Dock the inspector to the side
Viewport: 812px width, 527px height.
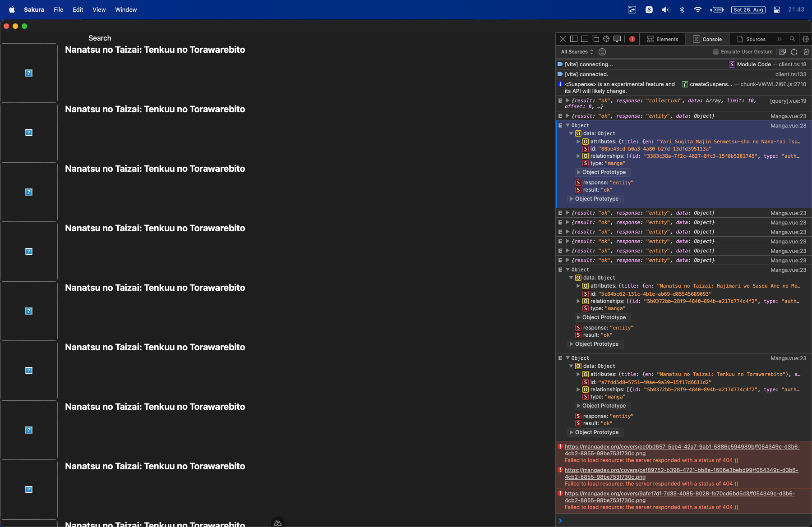[x=573, y=39]
